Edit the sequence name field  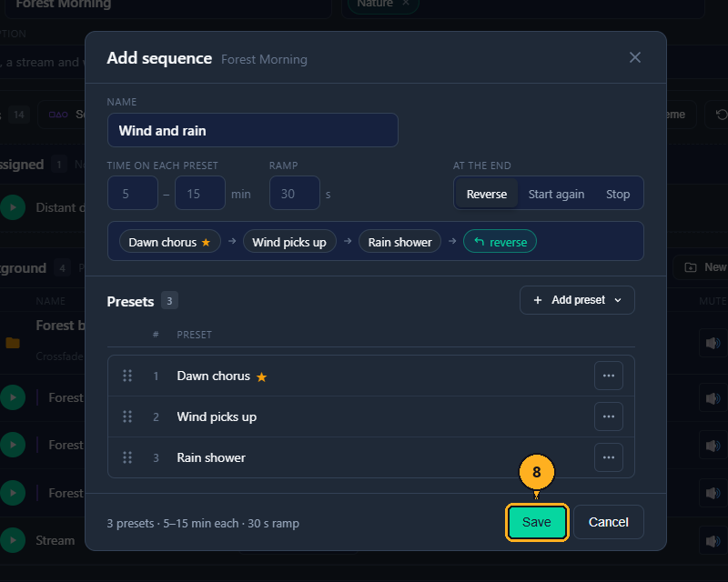(x=253, y=130)
